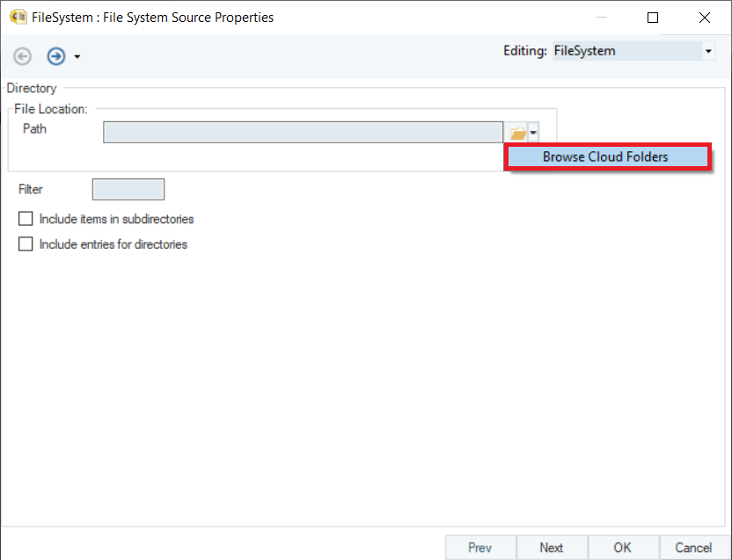
Task: Enable Include entries for directories
Action: (x=26, y=244)
